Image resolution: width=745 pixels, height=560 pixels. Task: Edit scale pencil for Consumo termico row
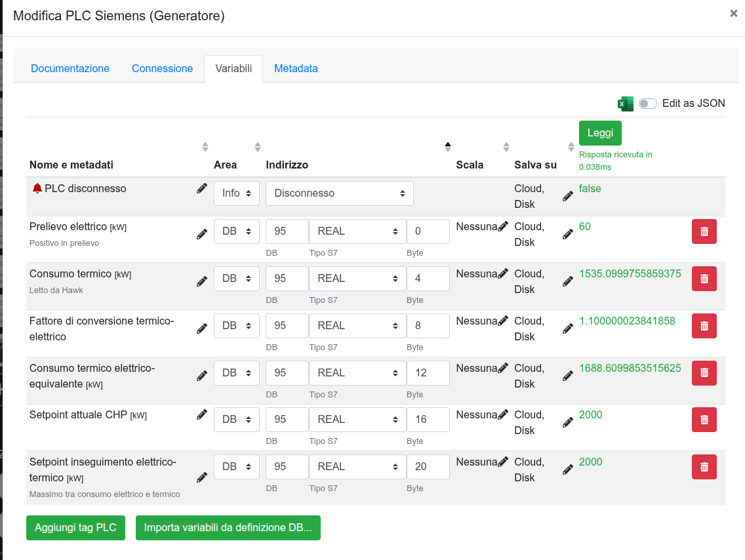pos(503,274)
